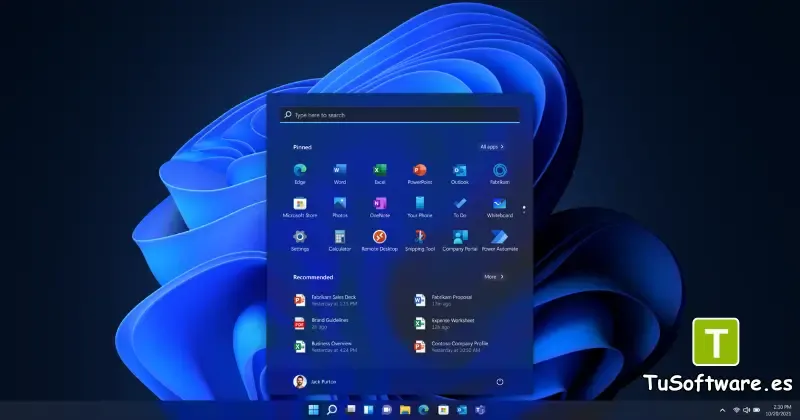
Task: Open Jack Purton user account menu
Action: click(315, 382)
